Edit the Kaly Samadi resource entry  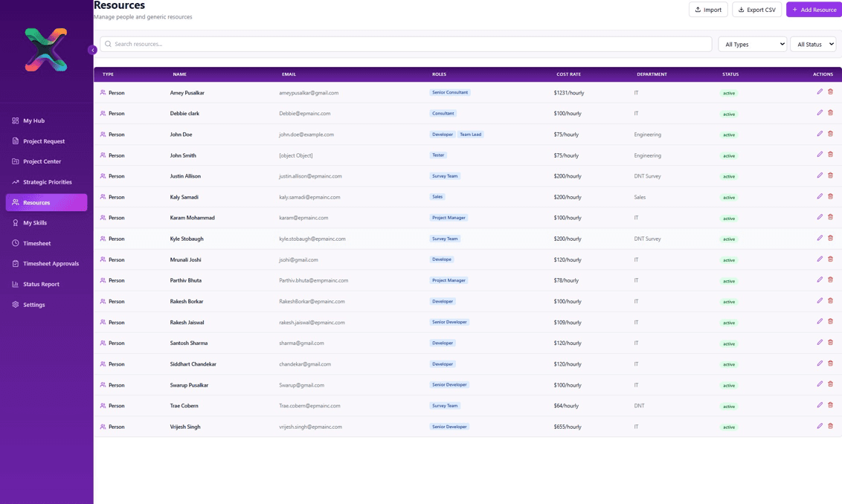[817, 195]
